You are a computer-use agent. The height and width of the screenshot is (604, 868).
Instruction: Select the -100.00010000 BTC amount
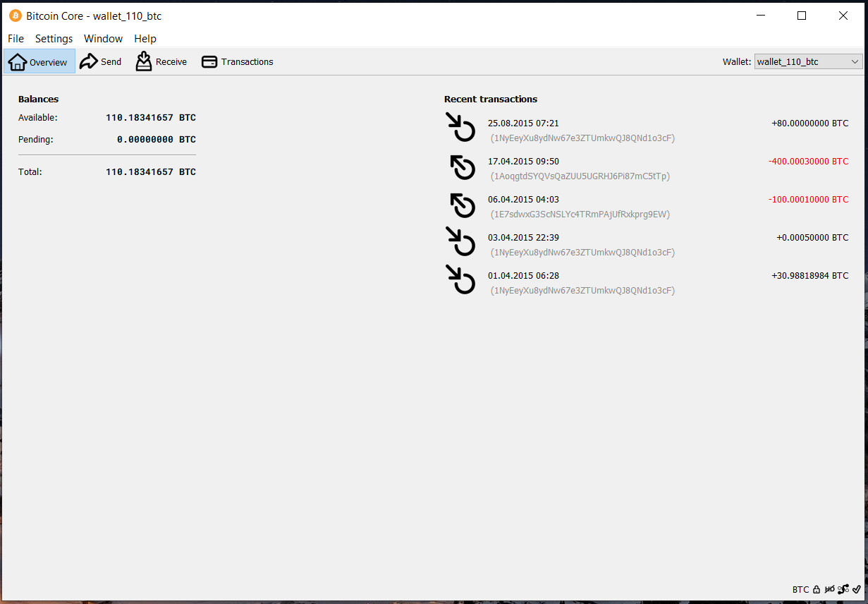click(x=808, y=200)
